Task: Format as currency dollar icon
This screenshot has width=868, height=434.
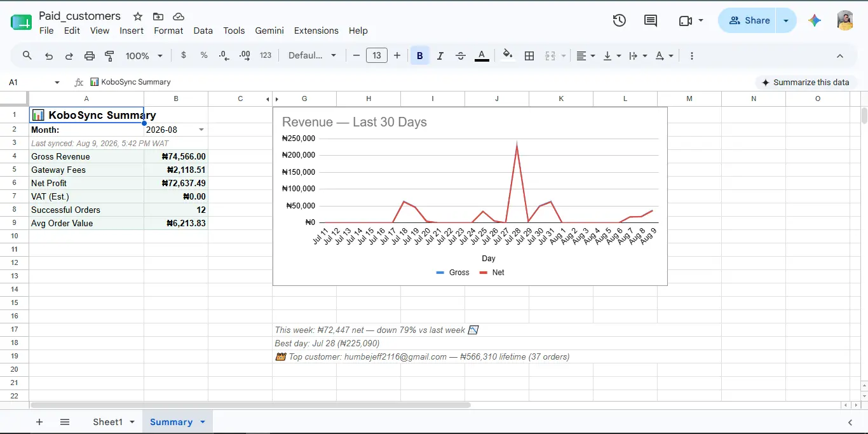Action: (184, 55)
